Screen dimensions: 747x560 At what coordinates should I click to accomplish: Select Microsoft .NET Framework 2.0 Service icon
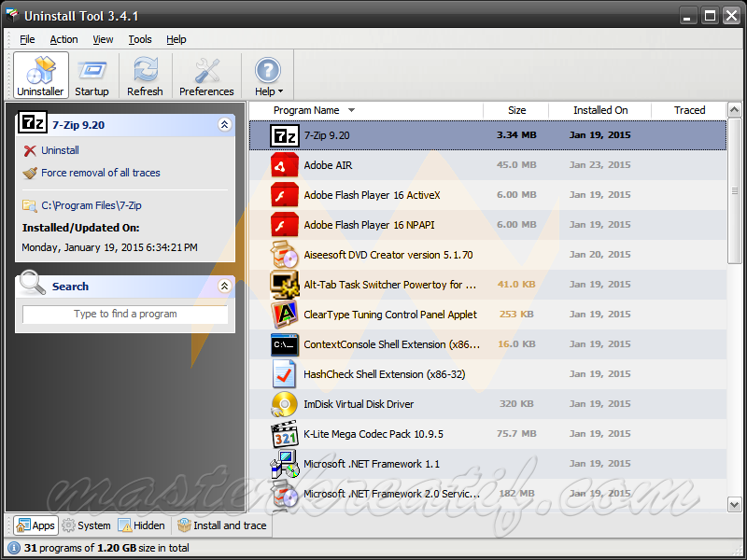pyautogui.click(x=285, y=494)
